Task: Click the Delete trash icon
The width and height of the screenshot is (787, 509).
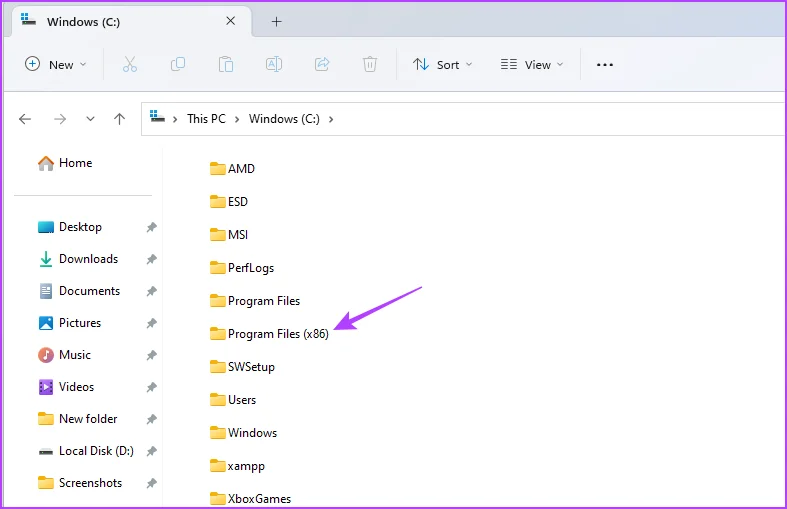Action: pyautogui.click(x=370, y=64)
